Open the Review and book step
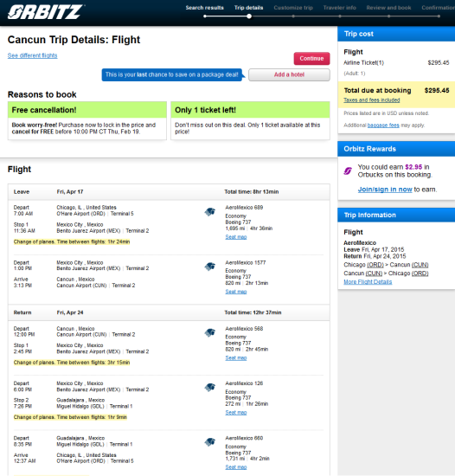Image resolution: width=455 pixels, height=476 pixels. [x=388, y=8]
